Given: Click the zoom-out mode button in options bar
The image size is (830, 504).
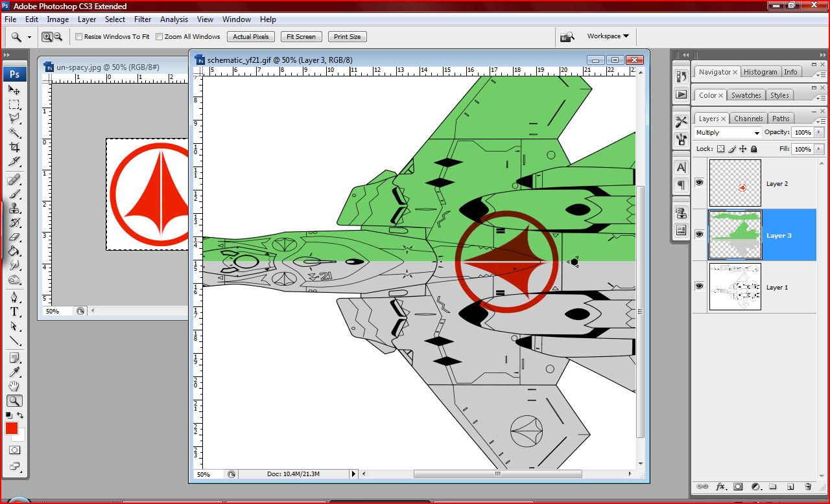Looking at the screenshot, I should pos(58,37).
